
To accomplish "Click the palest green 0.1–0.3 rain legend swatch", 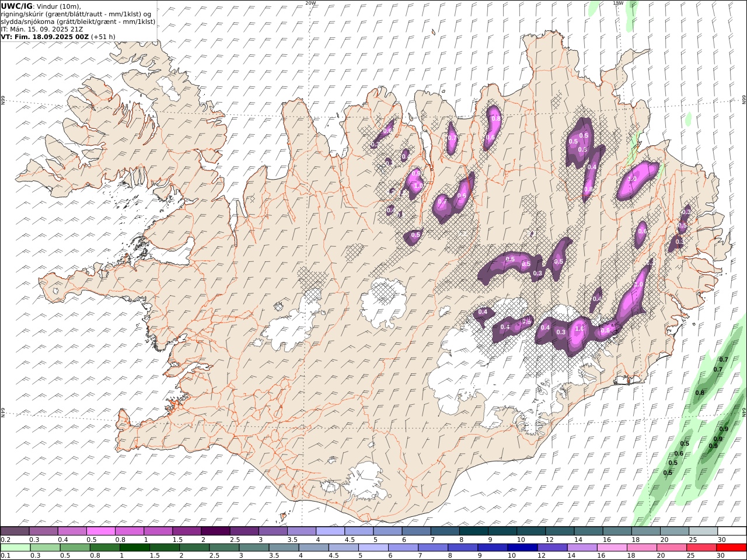I will [16, 548].
